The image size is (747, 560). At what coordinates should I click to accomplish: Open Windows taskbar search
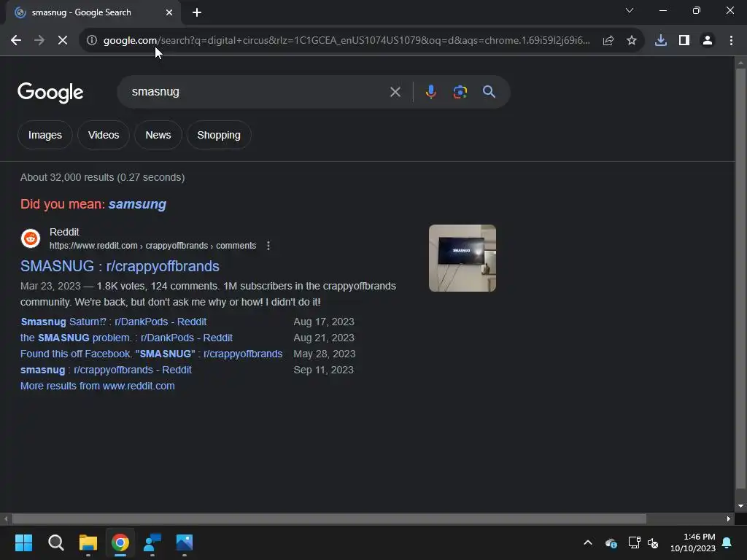(55, 542)
